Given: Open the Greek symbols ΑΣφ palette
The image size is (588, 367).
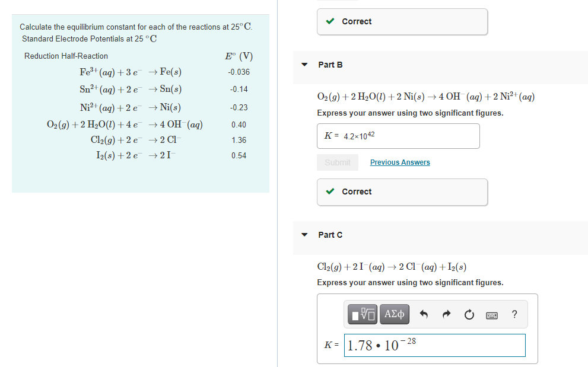Looking at the screenshot, I should [x=394, y=314].
